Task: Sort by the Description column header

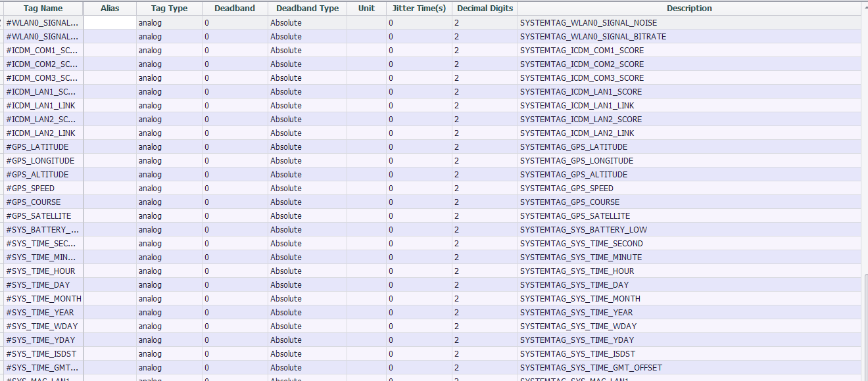Action: click(688, 9)
